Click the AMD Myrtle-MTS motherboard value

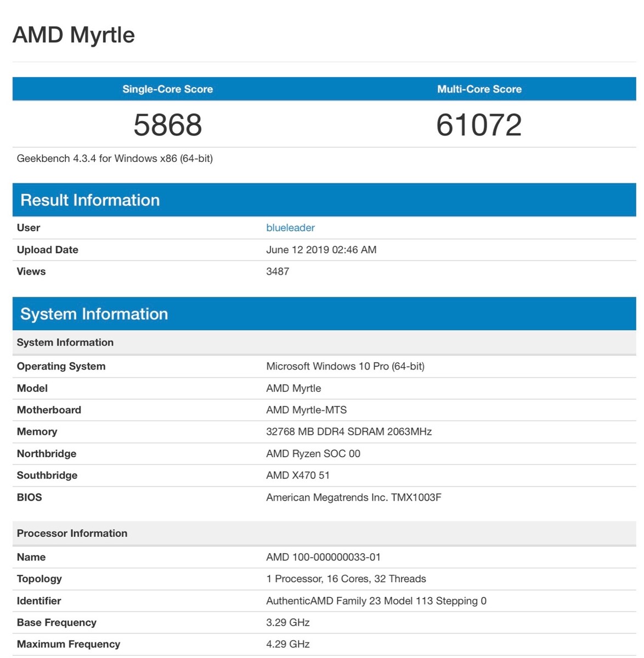coord(306,410)
